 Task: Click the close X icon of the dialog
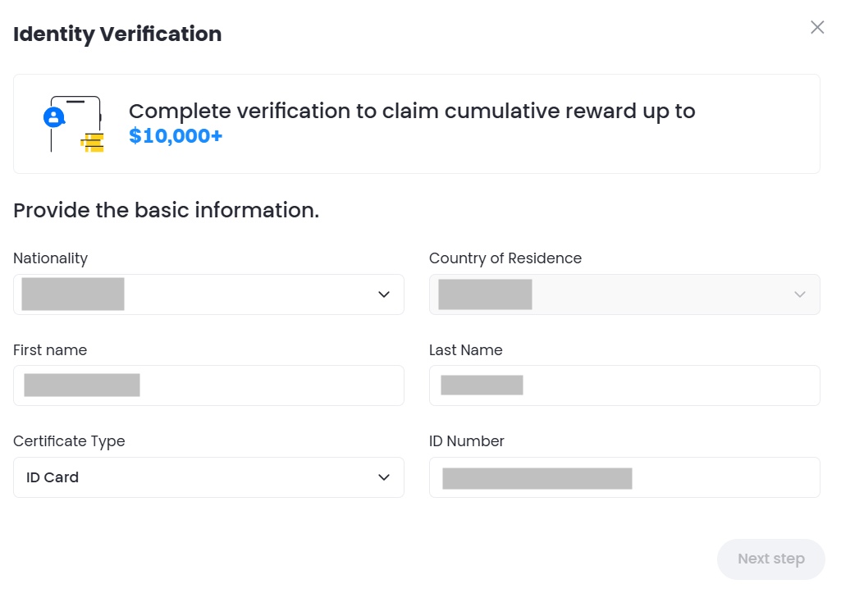817,27
